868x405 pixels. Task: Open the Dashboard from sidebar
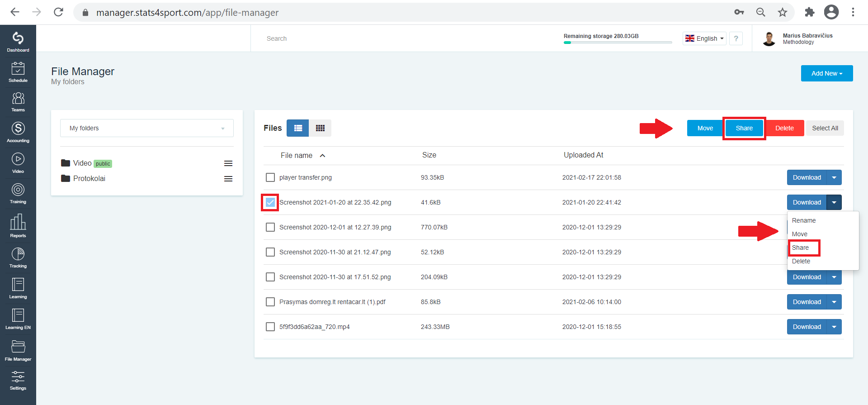click(x=18, y=42)
